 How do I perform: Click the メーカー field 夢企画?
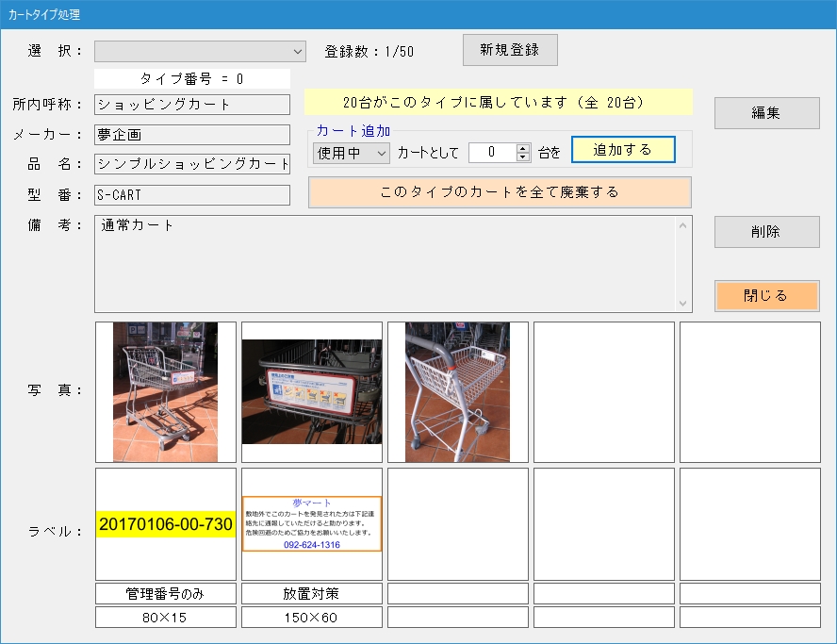[x=192, y=135]
